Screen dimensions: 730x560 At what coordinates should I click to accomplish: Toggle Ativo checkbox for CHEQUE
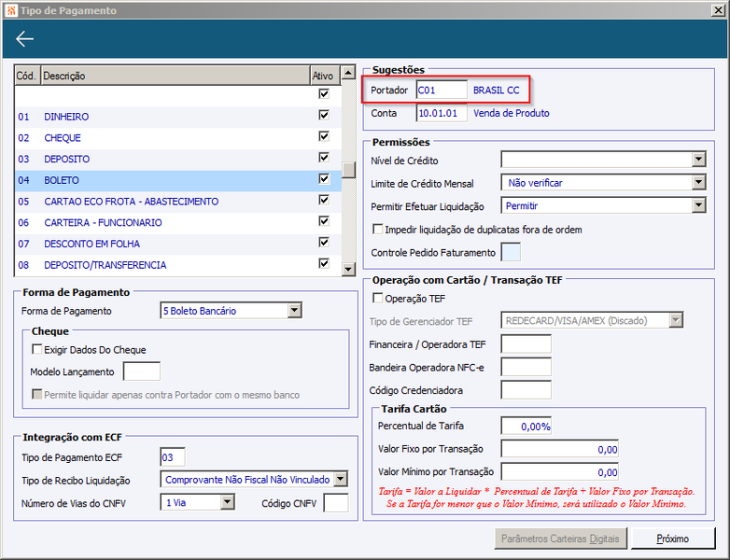(x=324, y=136)
